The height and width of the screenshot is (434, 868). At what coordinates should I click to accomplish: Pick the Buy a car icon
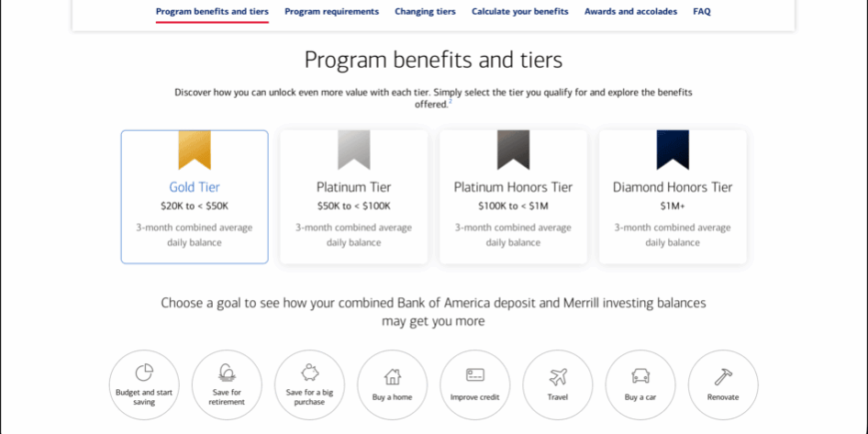point(640,376)
